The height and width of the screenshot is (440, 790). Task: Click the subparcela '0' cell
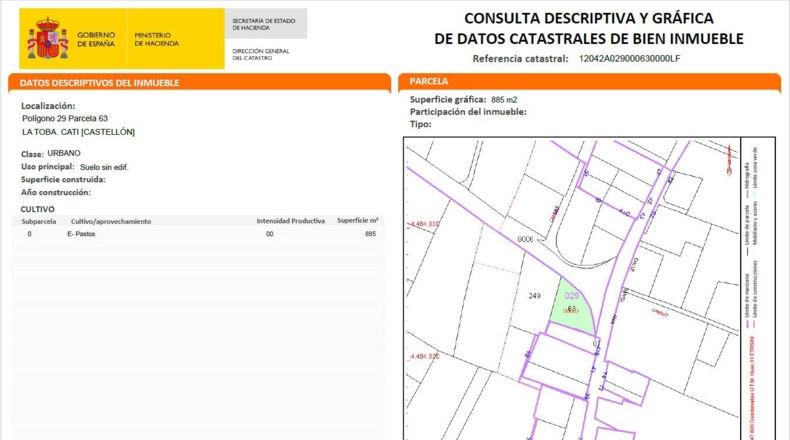(29, 234)
